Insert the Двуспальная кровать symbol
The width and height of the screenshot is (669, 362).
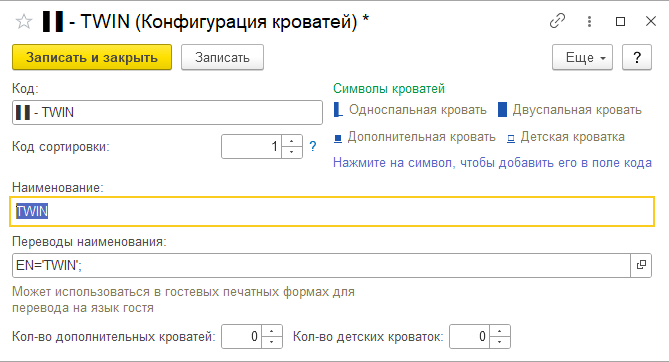(x=502, y=110)
